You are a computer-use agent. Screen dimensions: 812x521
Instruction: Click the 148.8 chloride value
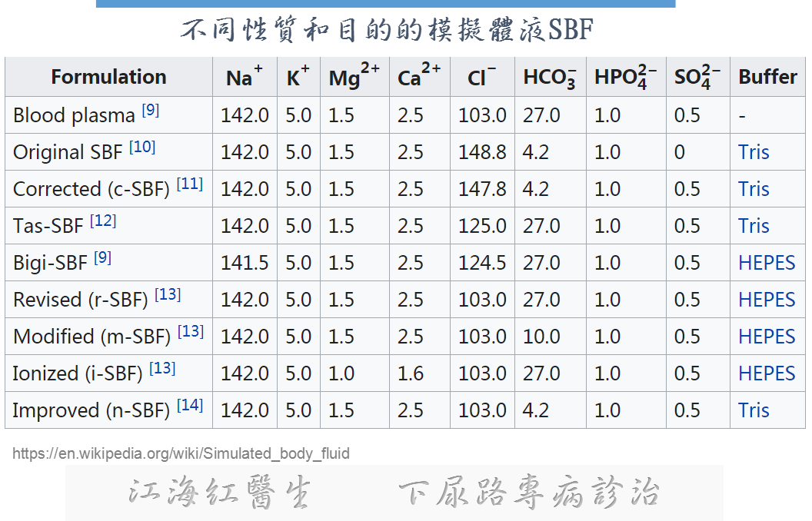[482, 152]
